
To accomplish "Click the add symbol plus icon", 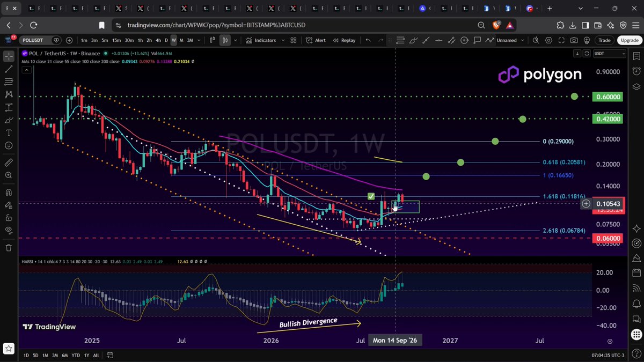I will pyautogui.click(x=69, y=40).
